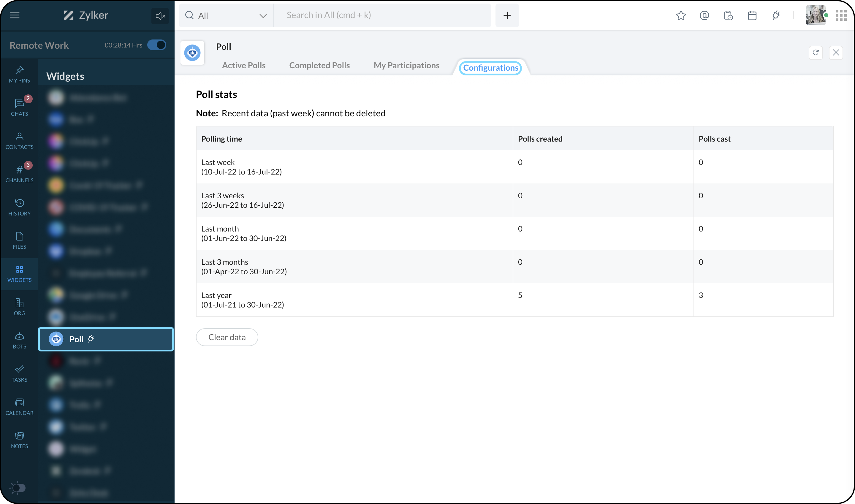855x504 pixels.
Task: Open the mentions @ icon
Action: click(704, 15)
